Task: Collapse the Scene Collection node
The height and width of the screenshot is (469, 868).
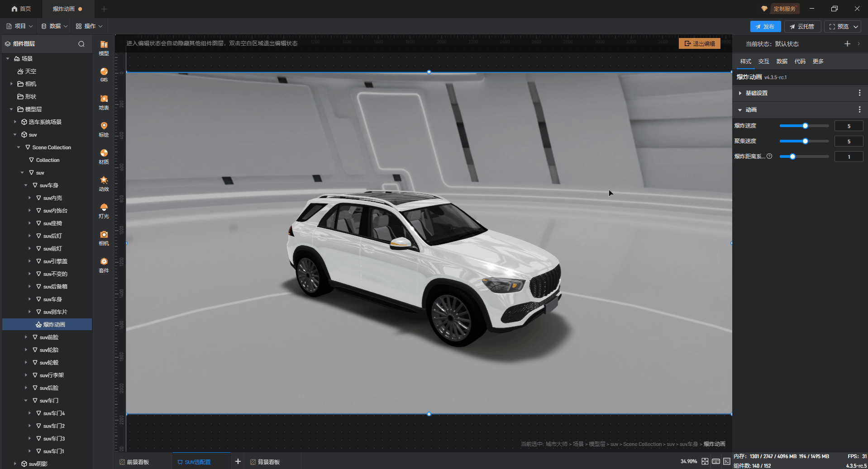Action: coord(19,147)
